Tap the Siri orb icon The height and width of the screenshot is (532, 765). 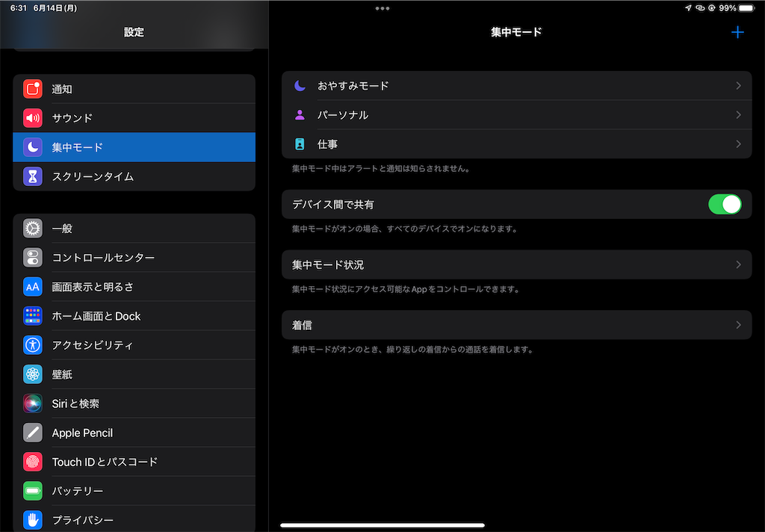[x=33, y=403]
